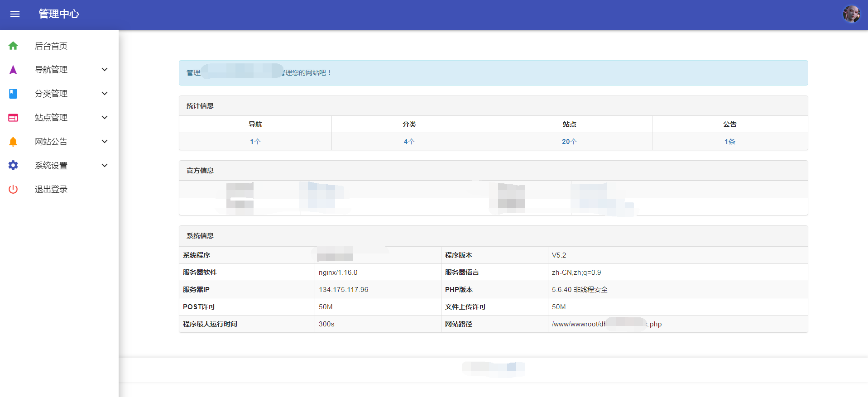Select 退出登录 in the sidebar

[51, 190]
